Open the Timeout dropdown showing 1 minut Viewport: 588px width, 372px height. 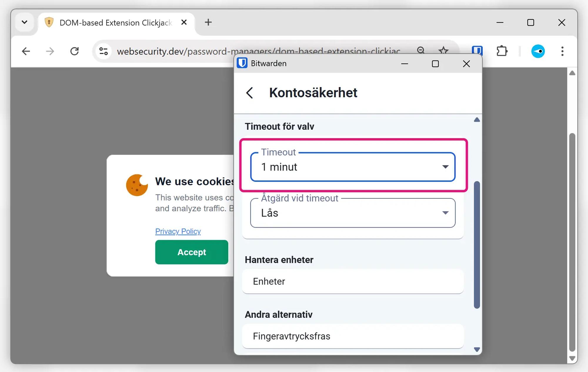tap(353, 167)
